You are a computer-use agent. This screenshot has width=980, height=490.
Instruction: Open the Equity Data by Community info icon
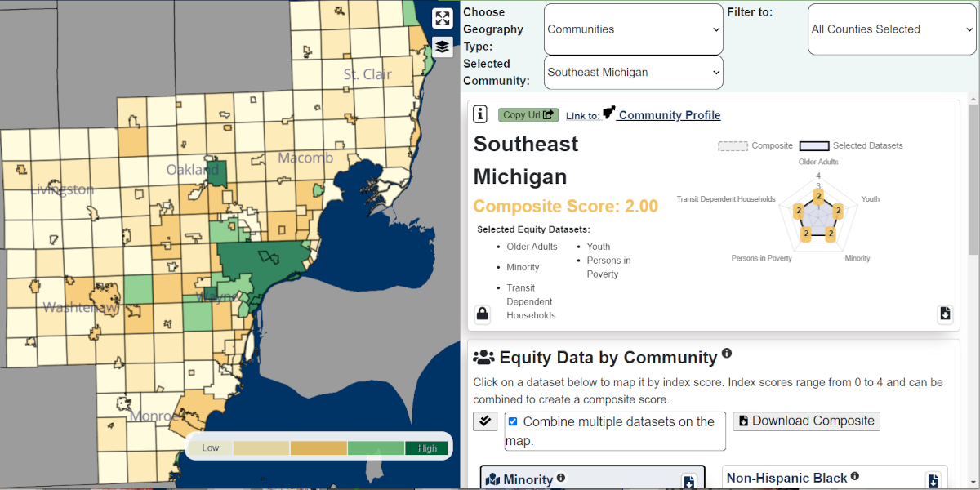(x=726, y=354)
